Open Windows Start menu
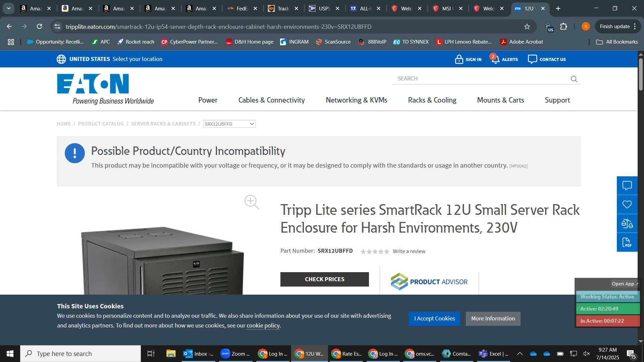Screen dimensions: 644x362 tap(10, 354)
